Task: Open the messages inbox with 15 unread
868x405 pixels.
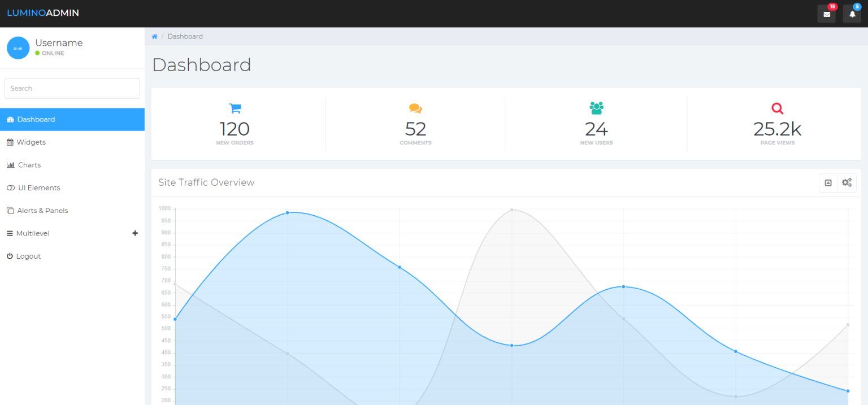Action: click(826, 13)
